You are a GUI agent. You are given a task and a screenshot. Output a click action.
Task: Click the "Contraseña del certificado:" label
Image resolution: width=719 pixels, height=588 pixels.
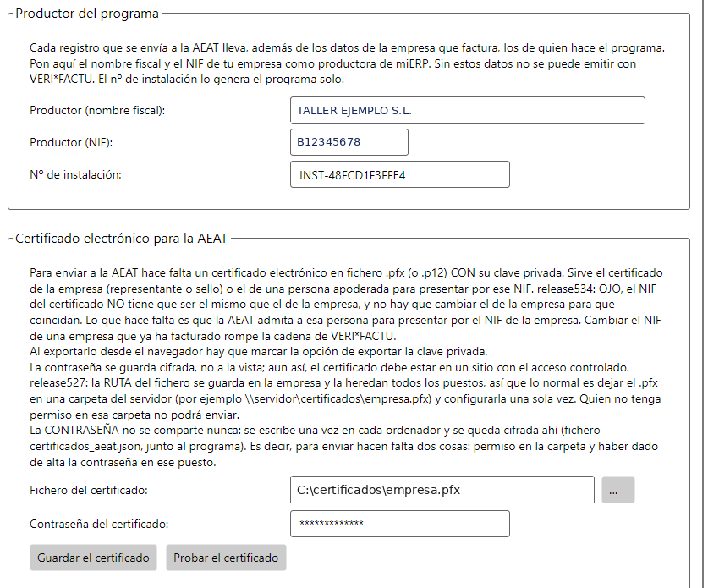pos(99,525)
